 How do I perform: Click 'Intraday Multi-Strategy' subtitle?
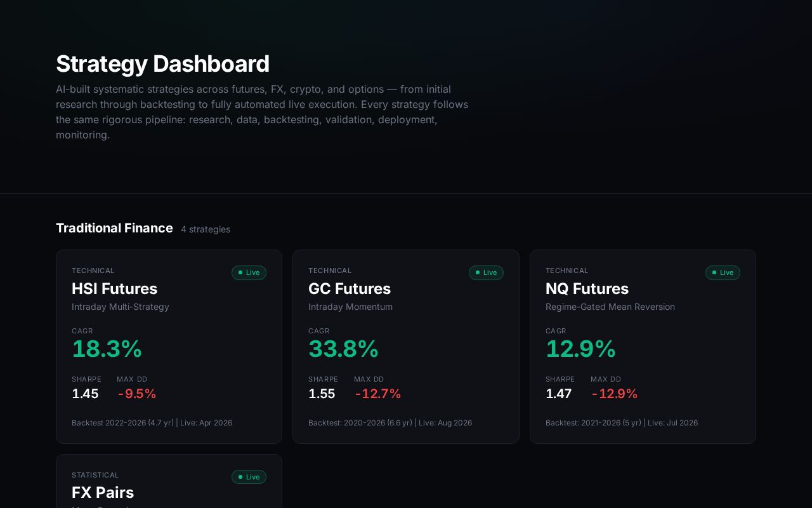[121, 307]
